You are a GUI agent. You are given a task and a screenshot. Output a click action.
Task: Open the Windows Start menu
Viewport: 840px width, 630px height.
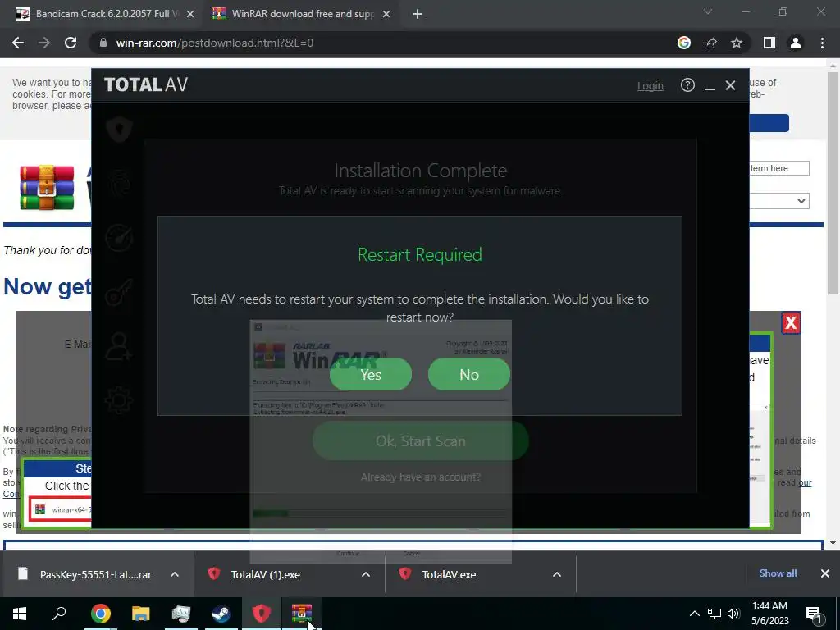(x=20, y=614)
